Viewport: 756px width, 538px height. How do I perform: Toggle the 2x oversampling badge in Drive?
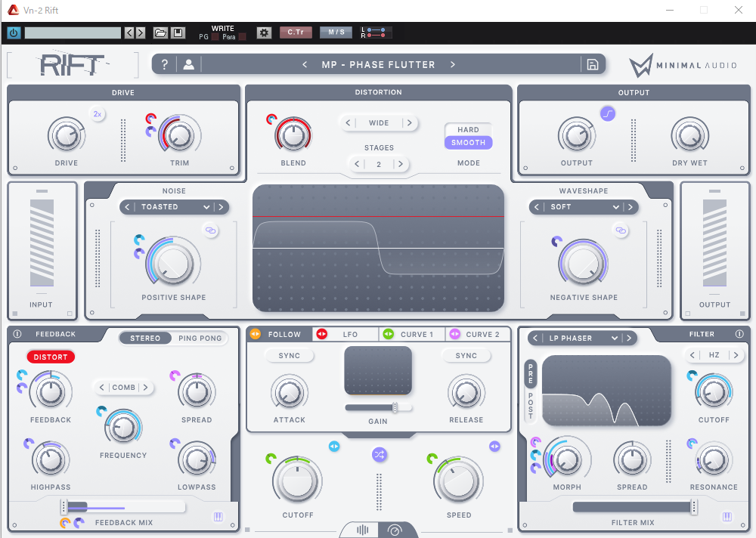(98, 114)
